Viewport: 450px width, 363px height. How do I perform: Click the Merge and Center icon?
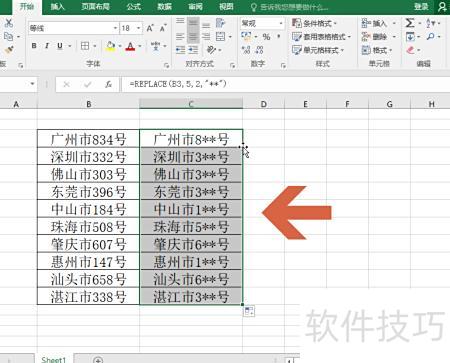click(x=220, y=36)
